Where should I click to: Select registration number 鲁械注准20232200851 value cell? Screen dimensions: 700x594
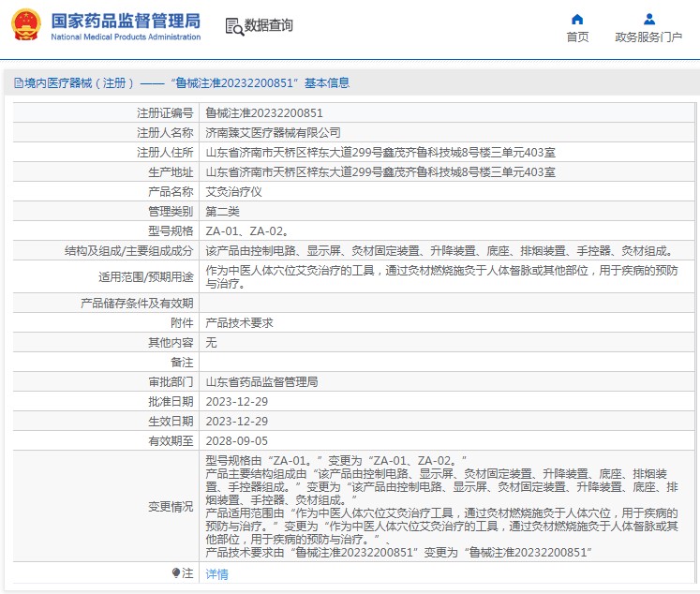pyautogui.click(x=264, y=113)
